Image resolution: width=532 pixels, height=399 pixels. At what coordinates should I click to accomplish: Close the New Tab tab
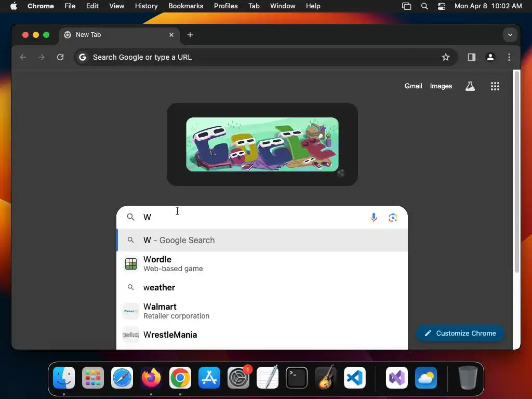(x=171, y=35)
